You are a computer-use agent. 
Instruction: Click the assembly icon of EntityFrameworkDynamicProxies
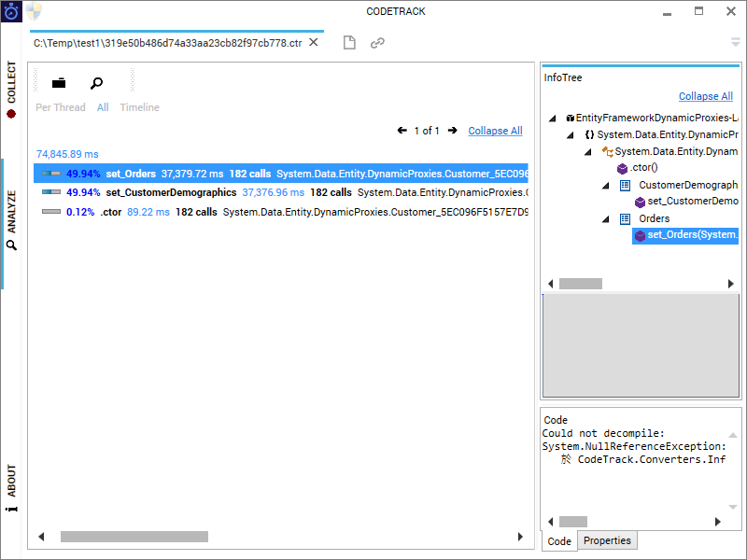570,118
